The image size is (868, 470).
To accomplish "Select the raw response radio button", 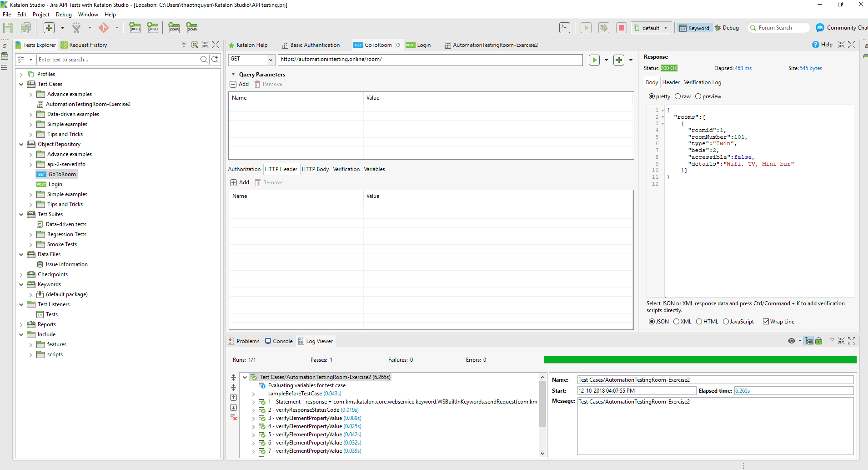I will [678, 96].
